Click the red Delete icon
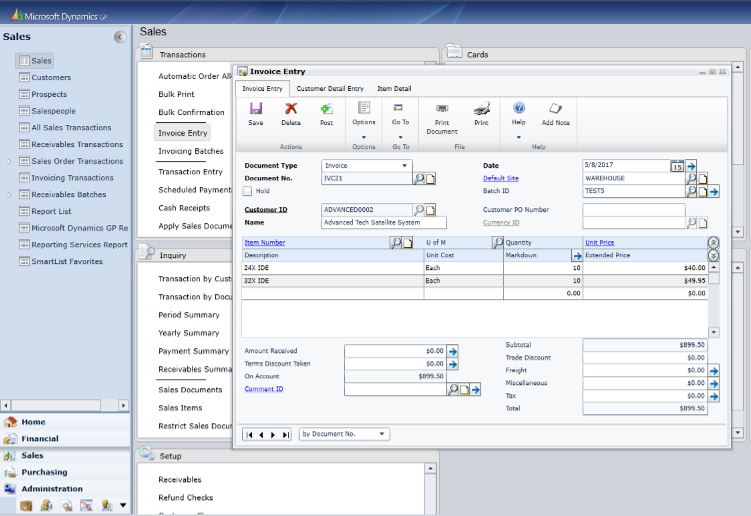The width and height of the screenshot is (751, 516). pos(290,109)
